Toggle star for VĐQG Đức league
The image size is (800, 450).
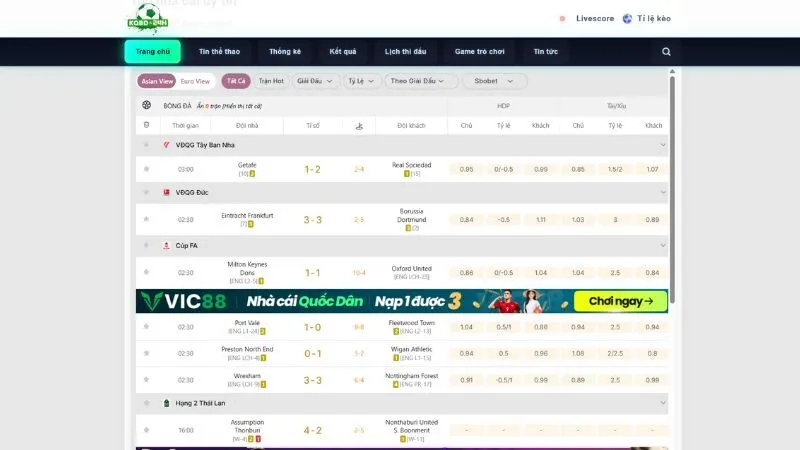pyautogui.click(x=146, y=192)
